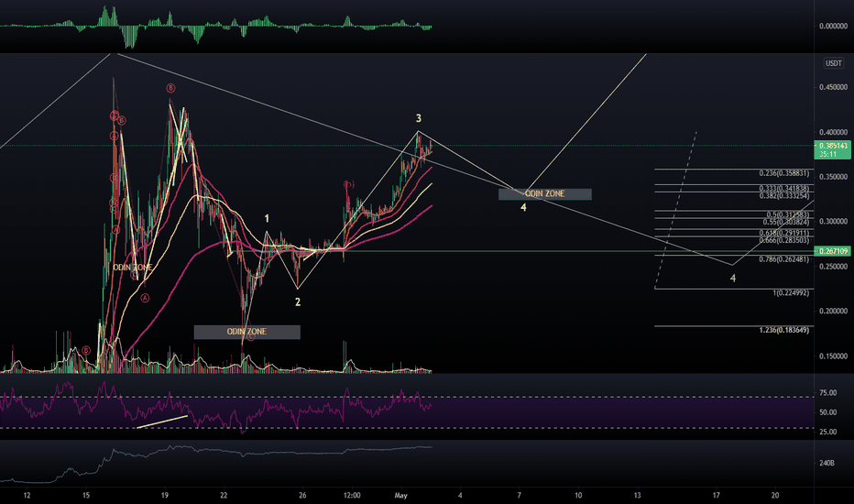Viewport: 854px width, 504px height.
Task: Click date 22 on time axis
Action: (224, 495)
